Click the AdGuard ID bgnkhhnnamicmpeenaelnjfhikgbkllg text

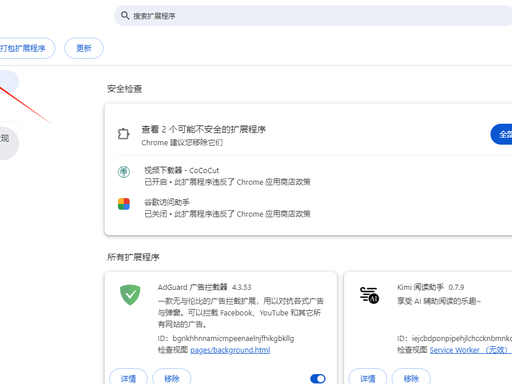(x=226, y=338)
